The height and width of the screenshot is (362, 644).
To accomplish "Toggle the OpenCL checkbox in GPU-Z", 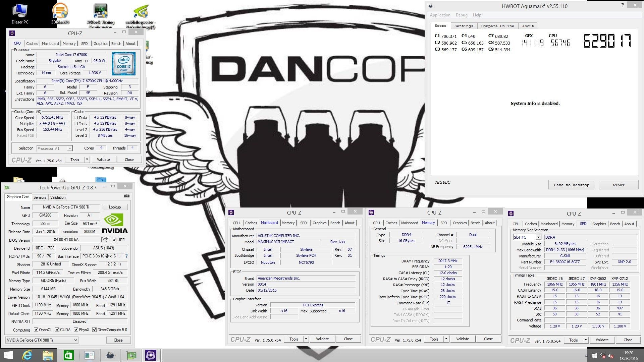I will pyautogui.click(x=36, y=330).
